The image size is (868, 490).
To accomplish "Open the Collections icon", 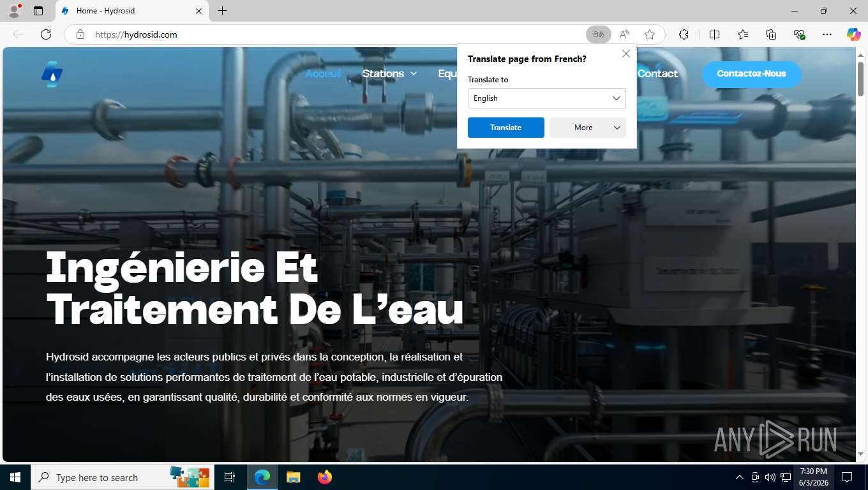I will coord(771,34).
